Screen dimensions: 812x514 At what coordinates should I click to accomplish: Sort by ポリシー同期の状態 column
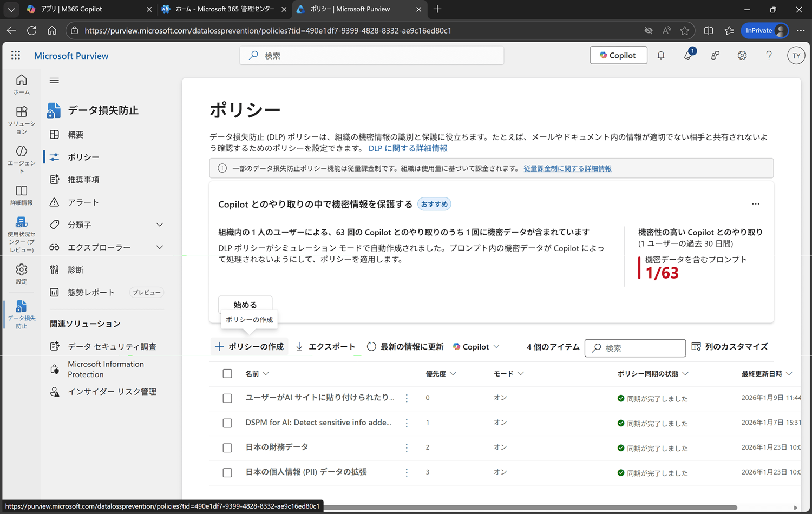[653, 373]
